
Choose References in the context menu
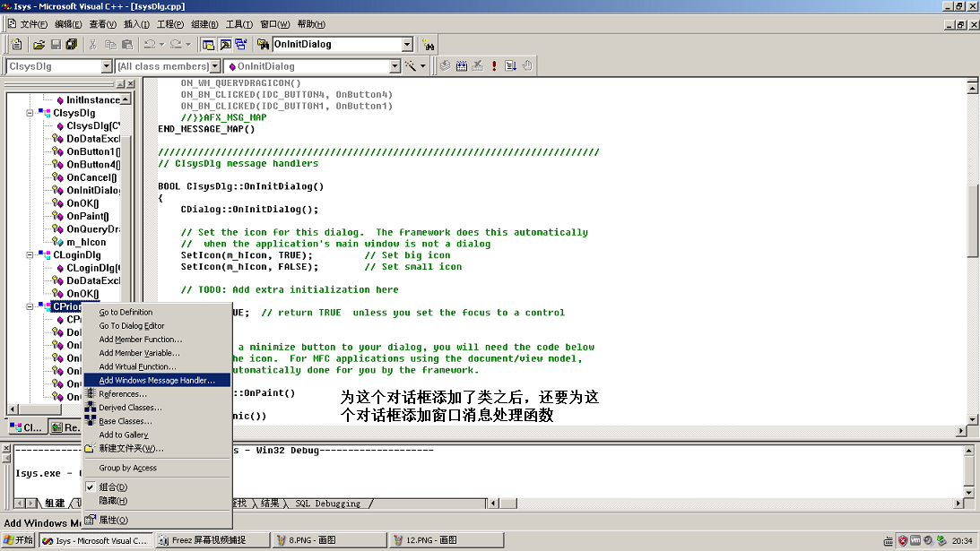(157, 394)
